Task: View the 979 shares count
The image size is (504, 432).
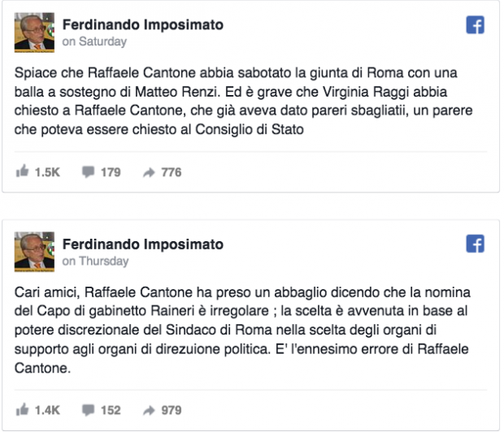Action: [x=171, y=411]
